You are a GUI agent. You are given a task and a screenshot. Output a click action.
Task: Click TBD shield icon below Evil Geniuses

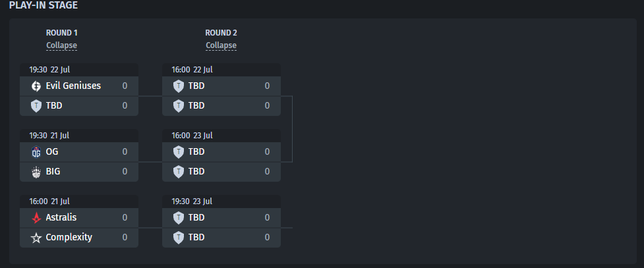pos(36,106)
